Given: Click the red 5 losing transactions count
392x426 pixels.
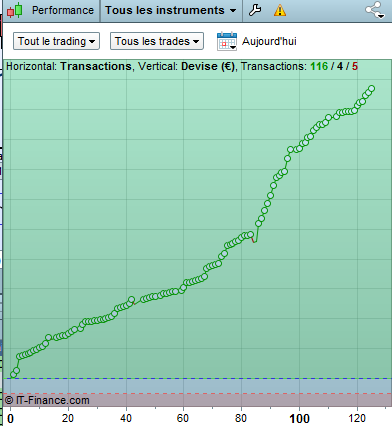Looking at the screenshot, I should click(x=355, y=66).
